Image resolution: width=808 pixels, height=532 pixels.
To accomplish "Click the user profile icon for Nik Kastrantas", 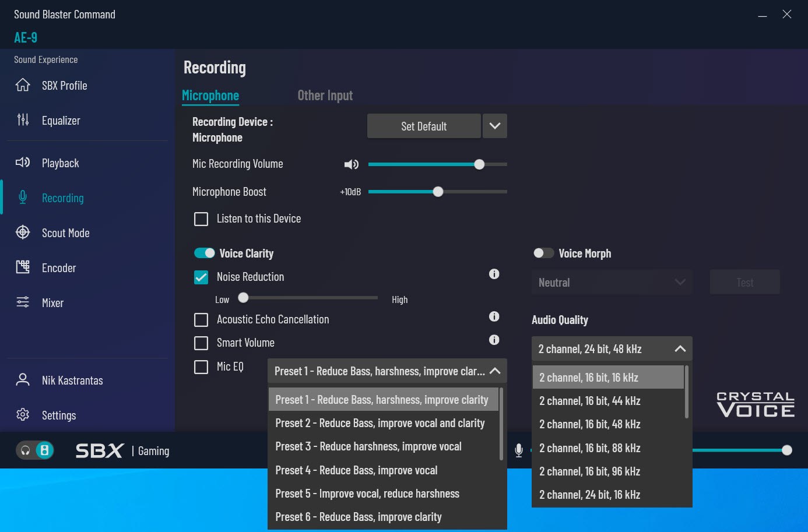I will (x=23, y=380).
